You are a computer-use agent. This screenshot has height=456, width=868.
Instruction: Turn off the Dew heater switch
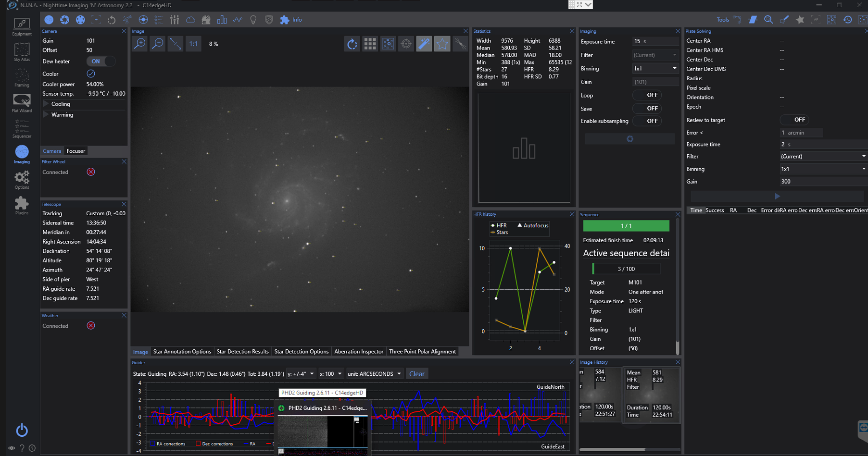click(x=101, y=62)
